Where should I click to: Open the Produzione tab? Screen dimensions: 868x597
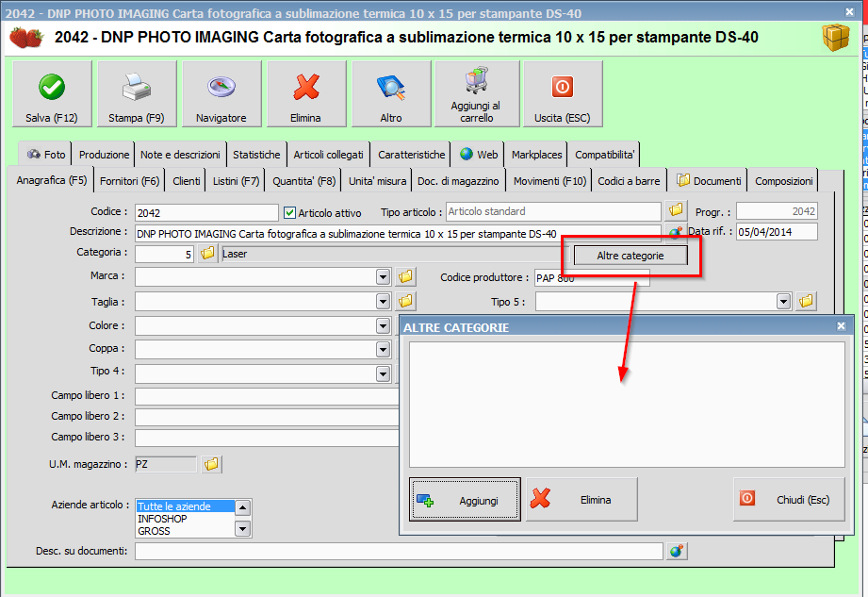click(104, 155)
